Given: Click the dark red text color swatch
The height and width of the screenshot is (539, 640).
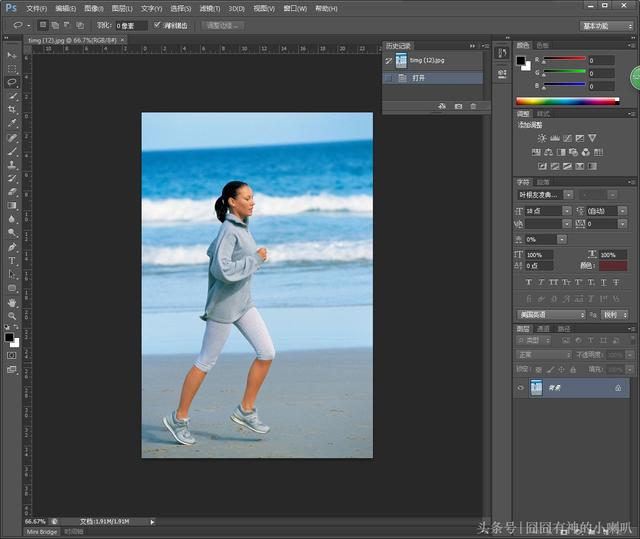Looking at the screenshot, I should tap(613, 265).
